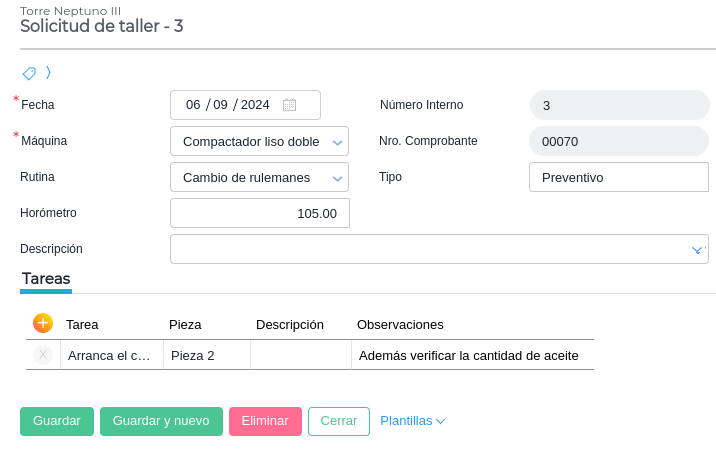The width and height of the screenshot is (716, 452).
Task: Edit the Observaciones cell in task row
Action: pyautogui.click(x=472, y=355)
